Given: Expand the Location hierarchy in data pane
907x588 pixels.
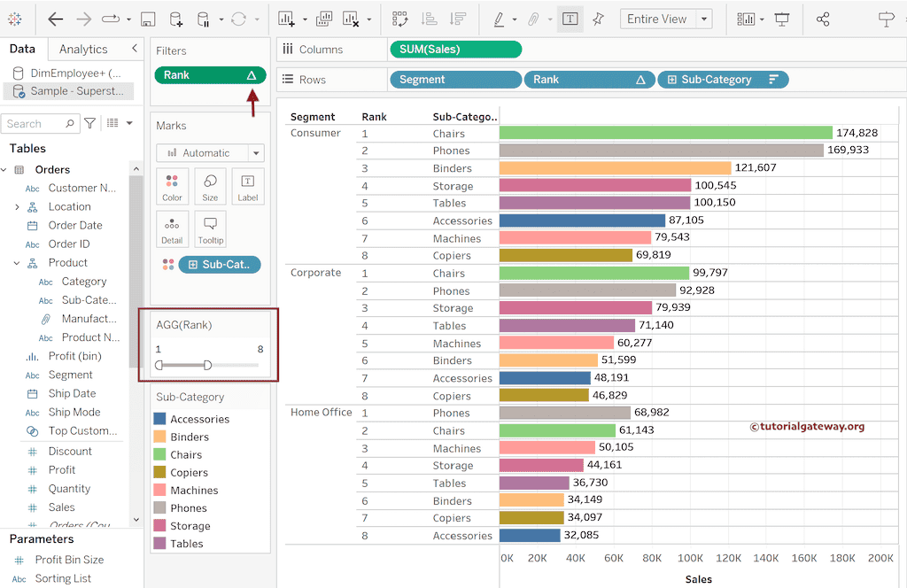Looking at the screenshot, I should [x=17, y=207].
